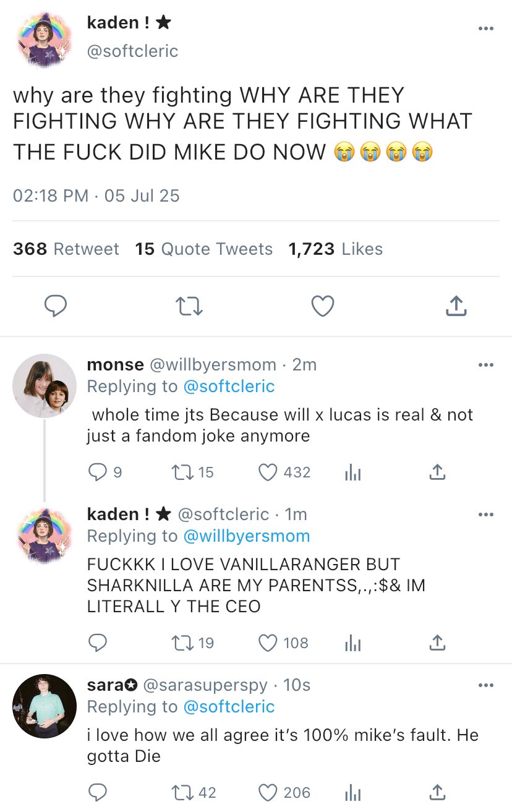Reply to monse's tweet with 9 comments
This screenshot has height=812, width=512.
pos(98,472)
